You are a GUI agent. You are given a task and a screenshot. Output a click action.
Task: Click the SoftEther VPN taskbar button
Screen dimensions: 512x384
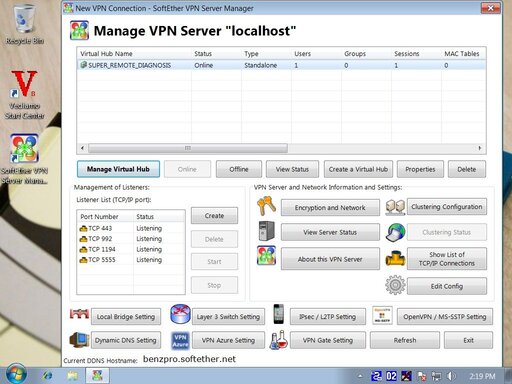pos(97,376)
